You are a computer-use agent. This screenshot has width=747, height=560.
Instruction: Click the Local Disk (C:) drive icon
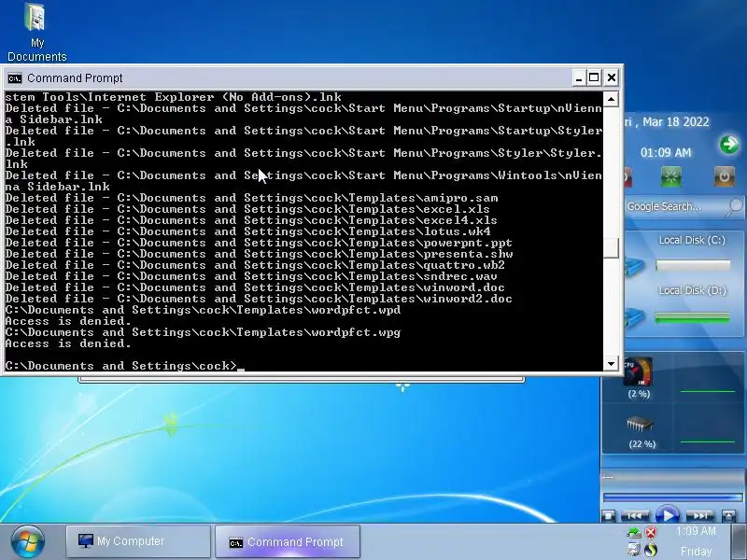(x=636, y=265)
